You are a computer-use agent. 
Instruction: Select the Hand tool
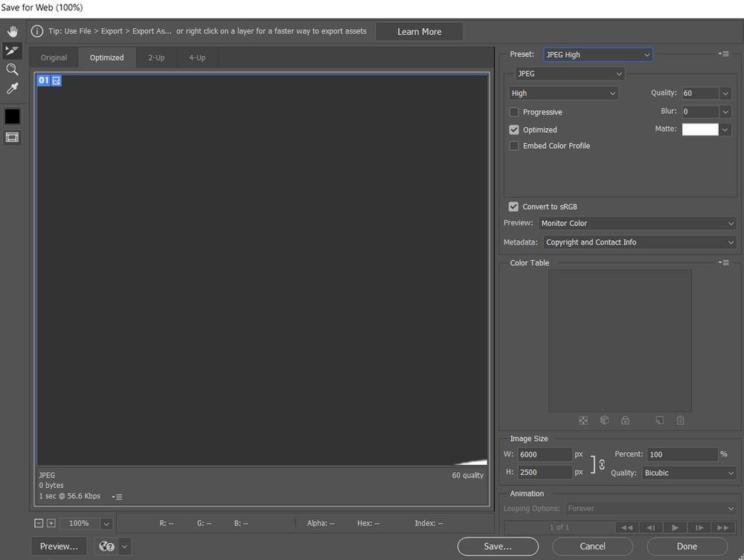12,30
